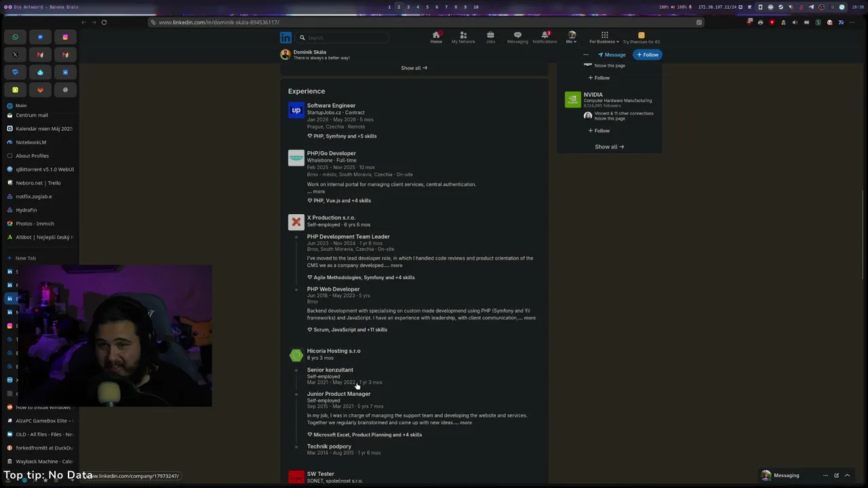Open Scrum, JavaScript and +11 skills
868x488 pixels.
pyautogui.click(x=347, y=330)
